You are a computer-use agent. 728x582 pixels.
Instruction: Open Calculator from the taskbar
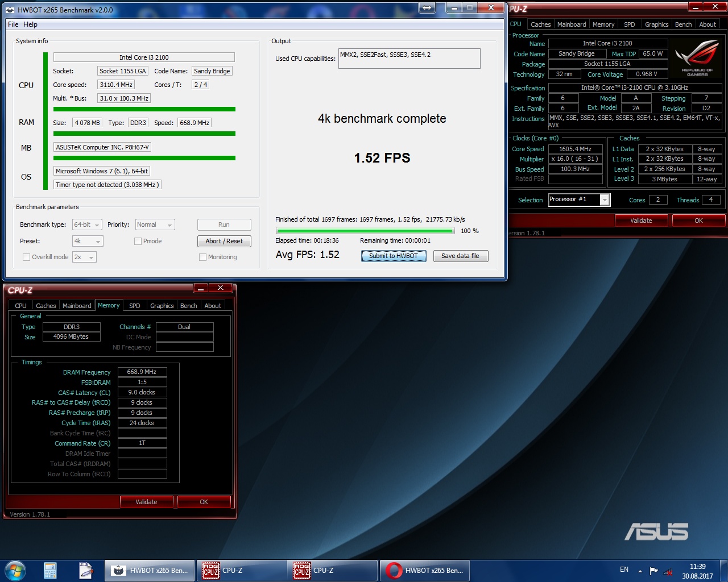(x=51, y=570)
